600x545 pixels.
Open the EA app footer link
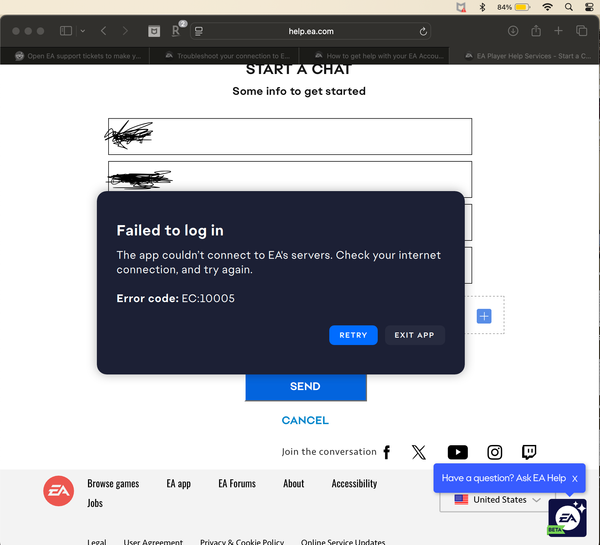[178, 484]
